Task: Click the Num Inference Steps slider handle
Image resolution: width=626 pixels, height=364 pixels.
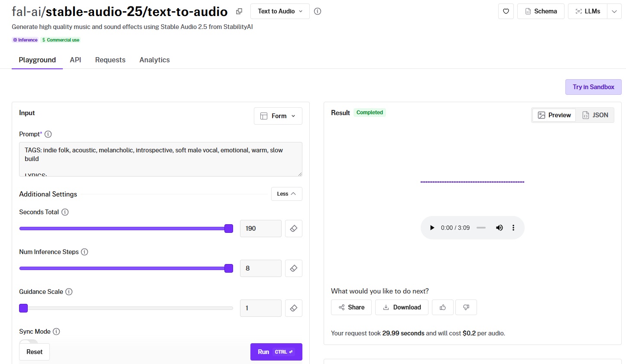Action: click(229, 268)
